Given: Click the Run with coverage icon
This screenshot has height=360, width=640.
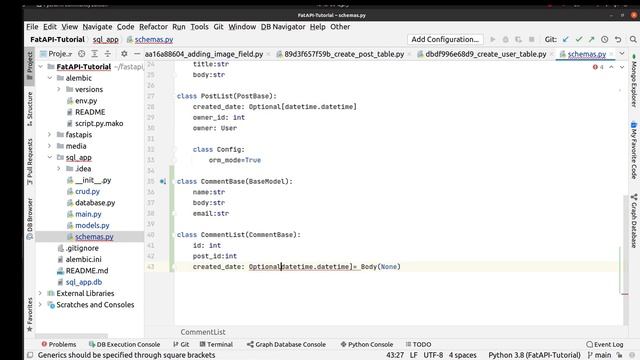Looking at the screenshot, I should tap(518, 40).
